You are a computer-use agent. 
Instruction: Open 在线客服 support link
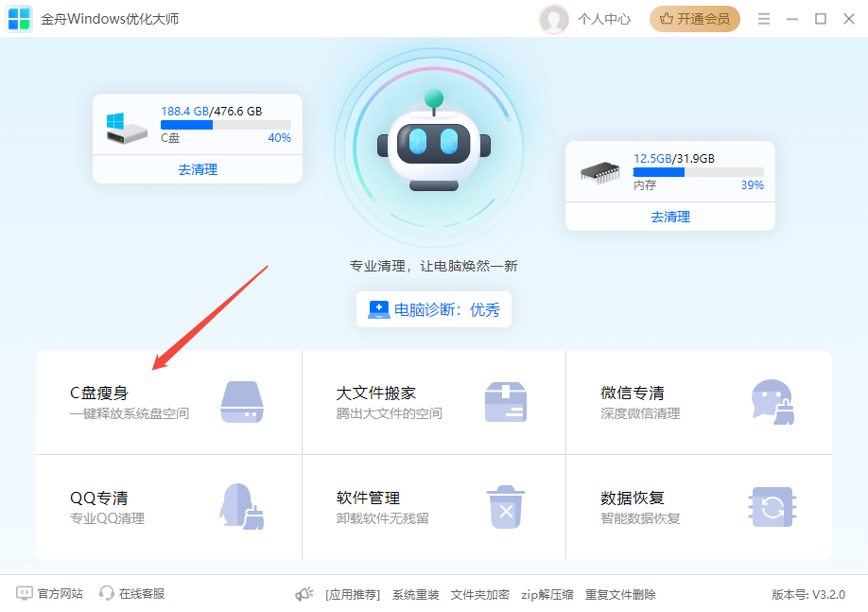coord(142,594)
